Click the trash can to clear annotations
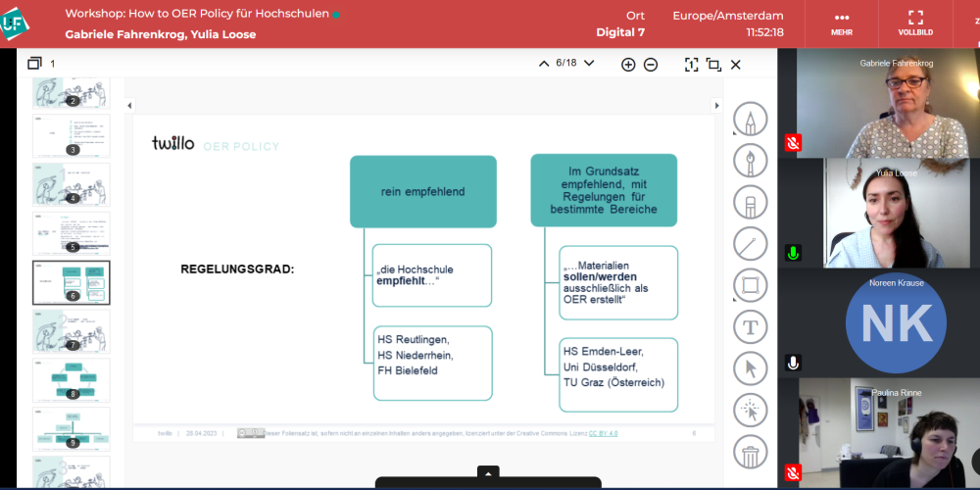The width and height of the screenshot is (980, 490). pyautogui.click(x=751, y=452)
